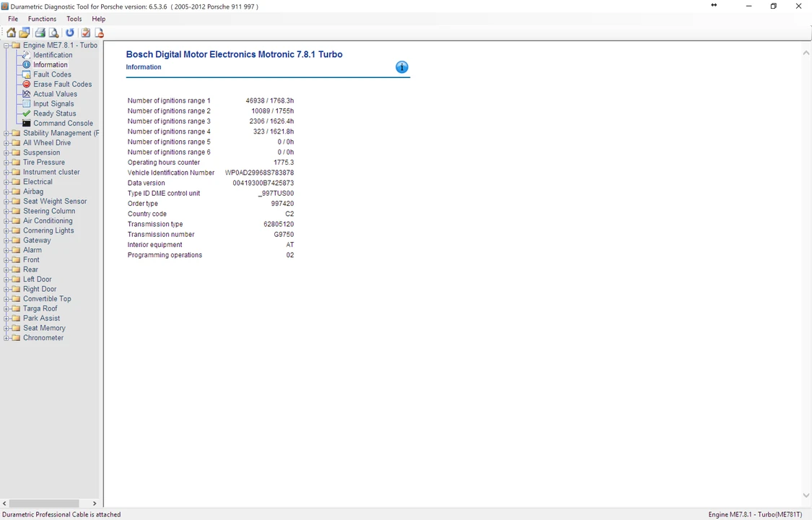Click the document with red minus icon
The width and height of the screenshot is (812, 520).
tap(99, 32)
